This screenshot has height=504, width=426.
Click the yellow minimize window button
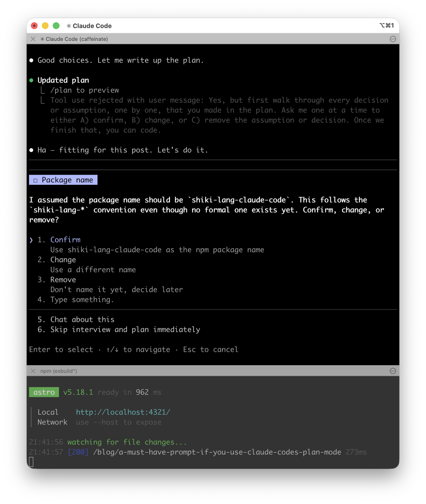(x=45, y=26)
